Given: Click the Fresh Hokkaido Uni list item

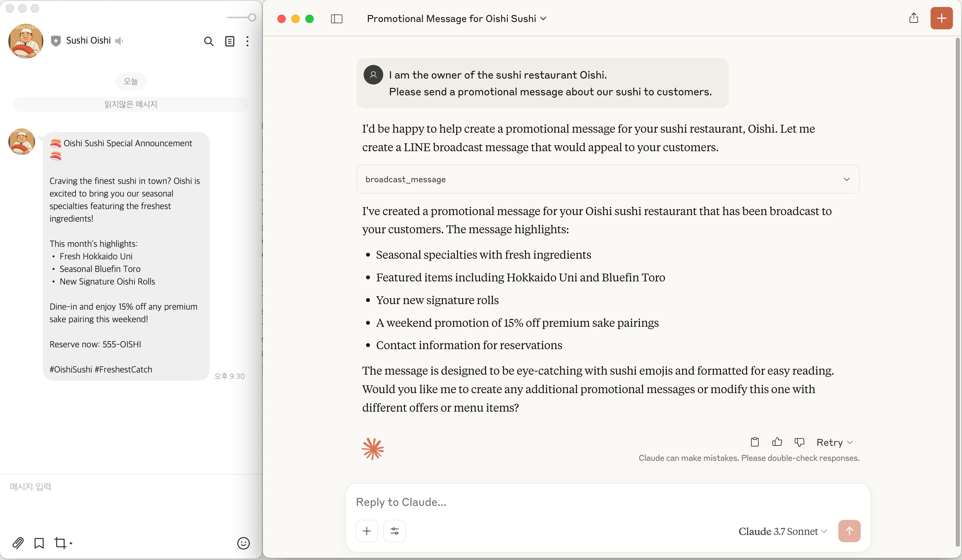Looking at the screenshot, I should coord(96,256).
